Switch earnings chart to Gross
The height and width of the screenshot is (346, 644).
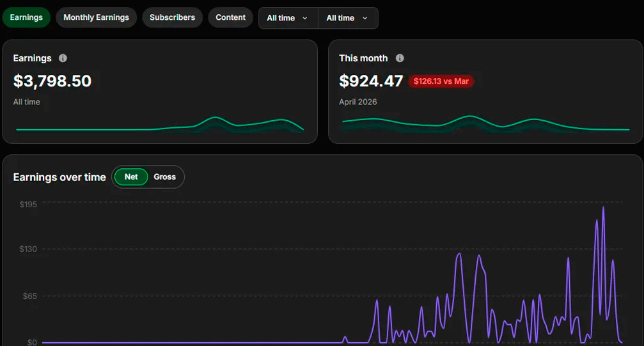click(x=165, y=177)
